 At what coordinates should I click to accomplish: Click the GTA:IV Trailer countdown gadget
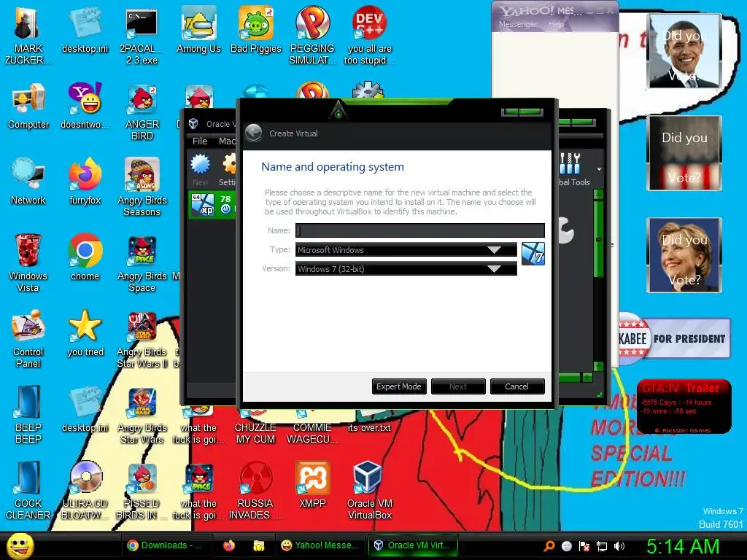click(x=684, y=406)
